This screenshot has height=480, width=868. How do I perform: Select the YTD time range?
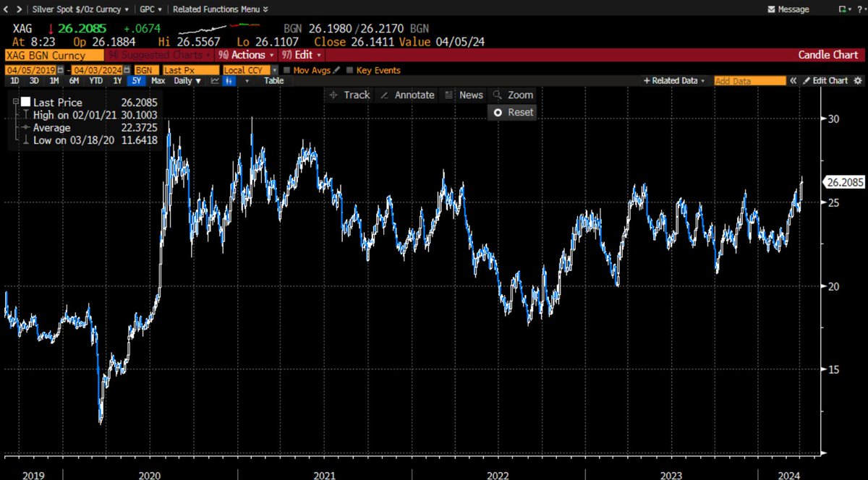coord(96,81)
